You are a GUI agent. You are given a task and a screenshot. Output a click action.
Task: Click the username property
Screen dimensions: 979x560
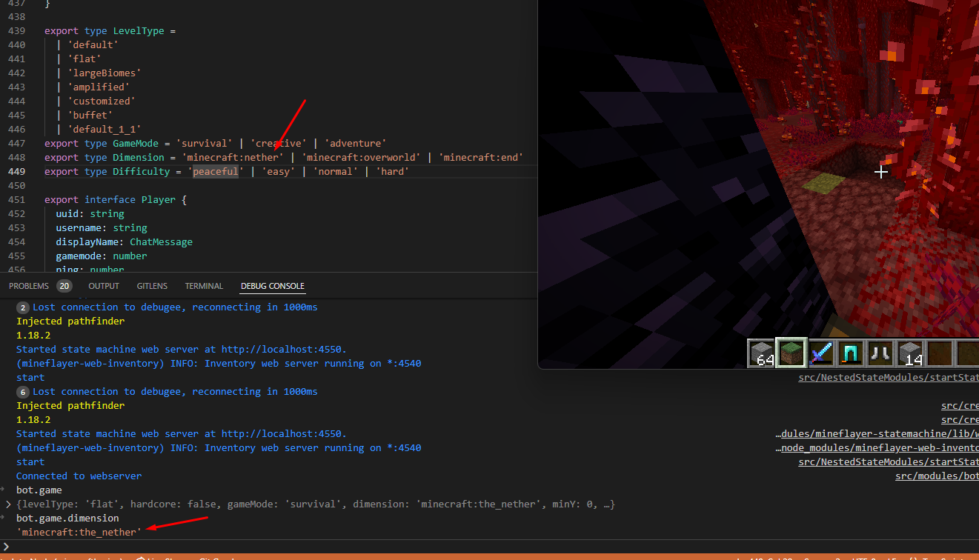tap(79, 228)
